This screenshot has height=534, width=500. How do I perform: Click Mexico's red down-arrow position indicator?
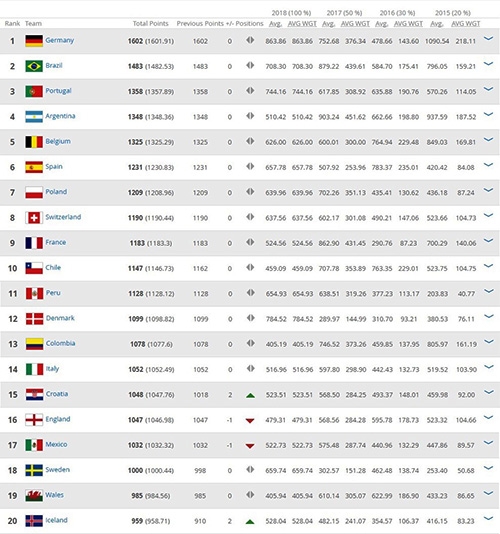250,446
